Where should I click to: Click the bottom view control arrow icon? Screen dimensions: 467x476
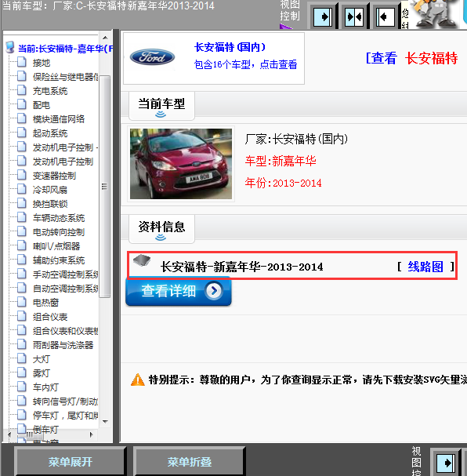pos(446,463)
